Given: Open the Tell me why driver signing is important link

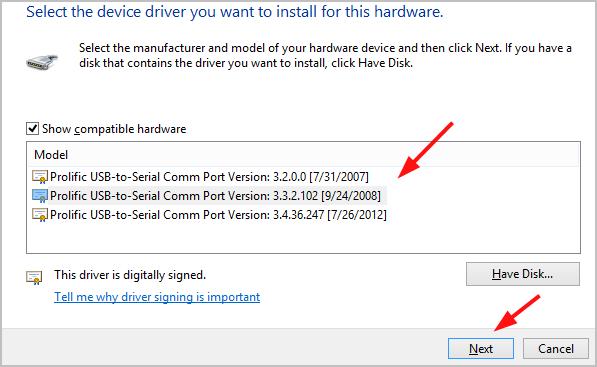Looking at the screenshot, I should click(157, 297).
